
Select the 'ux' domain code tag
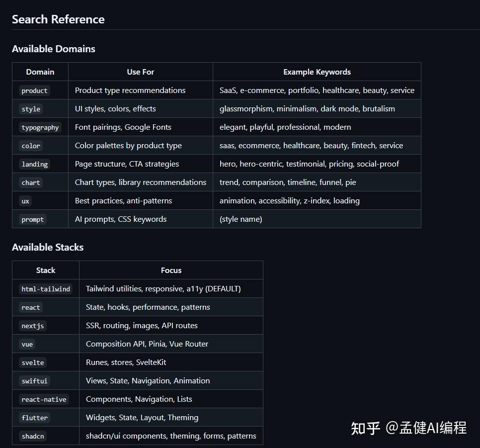point(25,201)
